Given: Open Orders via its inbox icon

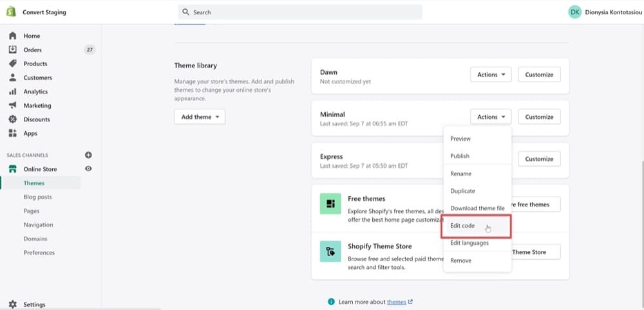Looking at the screenshot, I should (x=12, y=50).
